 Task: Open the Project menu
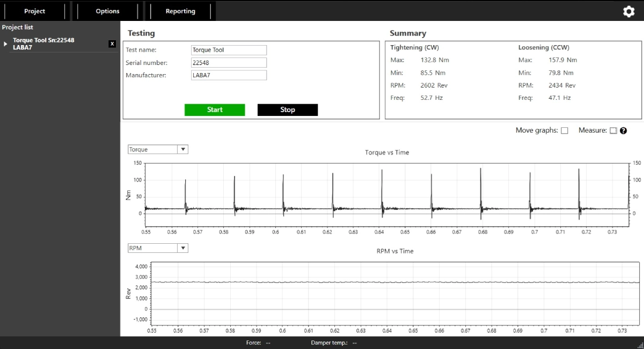34,11
